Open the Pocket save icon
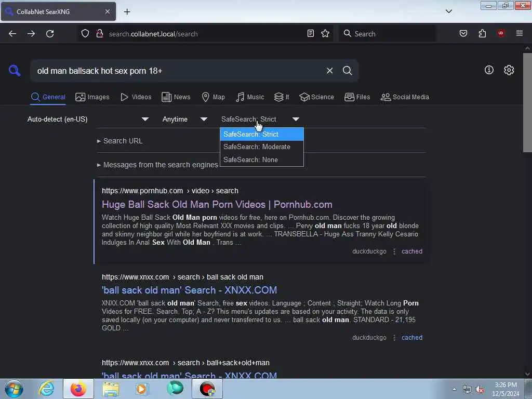 click(463, 33)
